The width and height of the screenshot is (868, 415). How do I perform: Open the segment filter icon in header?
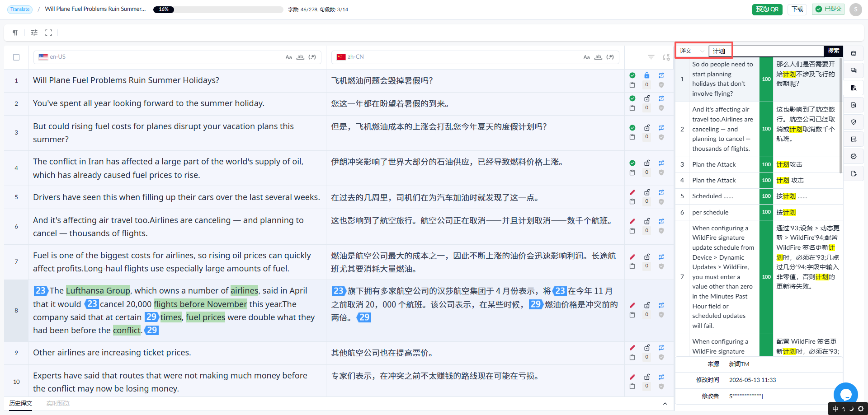pos(651,57)
